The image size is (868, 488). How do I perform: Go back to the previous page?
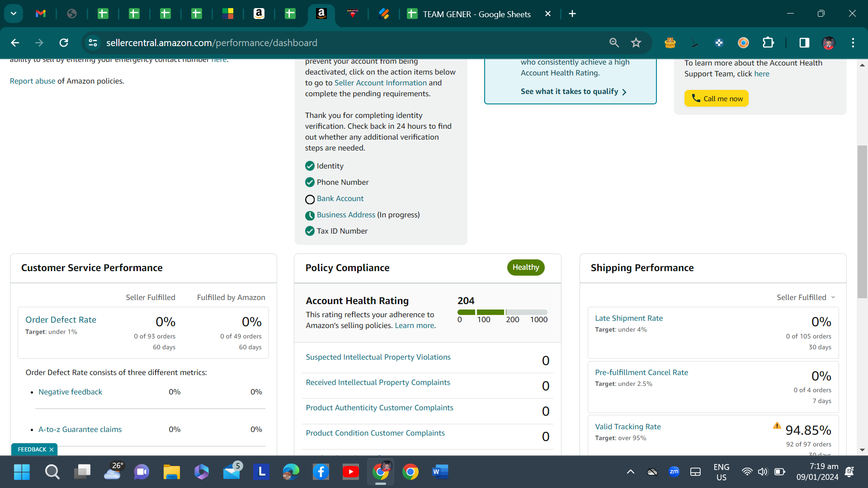(15, 42)
